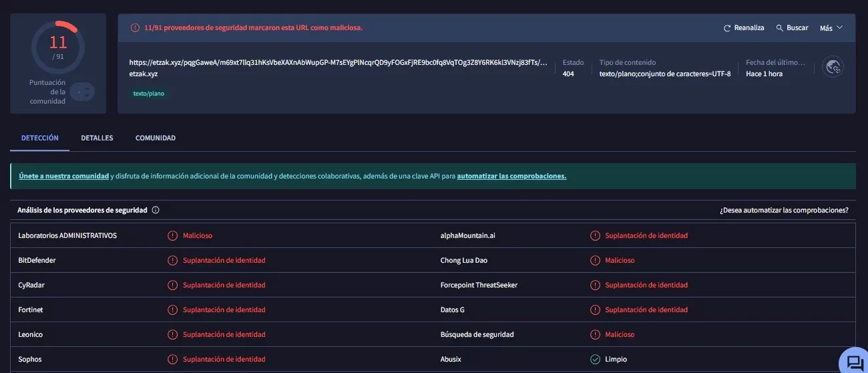Click the alert icon in the red banner
868x373 pixels.
[x=135, y=28]
